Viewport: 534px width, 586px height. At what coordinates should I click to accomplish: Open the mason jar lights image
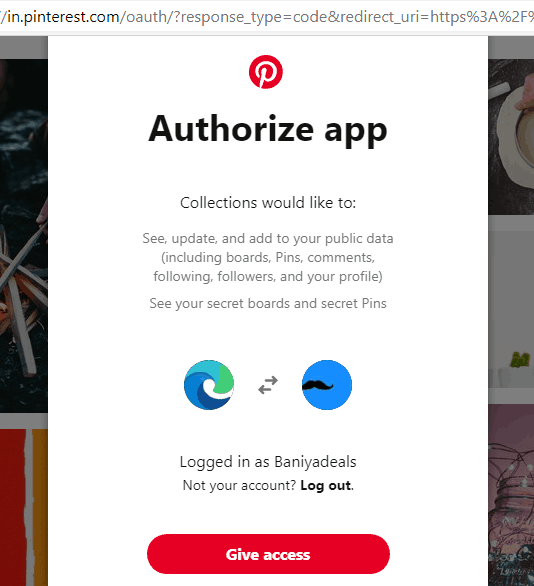[511, 495]
